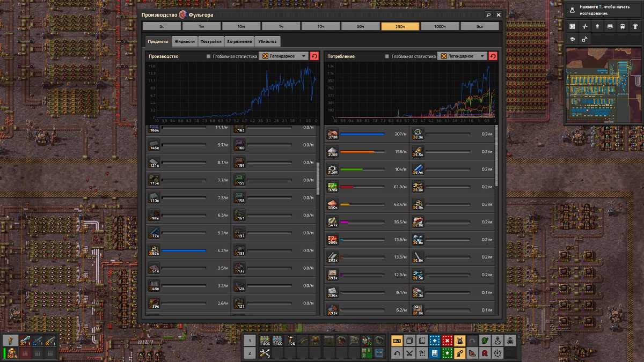644x362 pixels.
Task: Reset the Consumption graph with red button
Action: coord(493,56)
